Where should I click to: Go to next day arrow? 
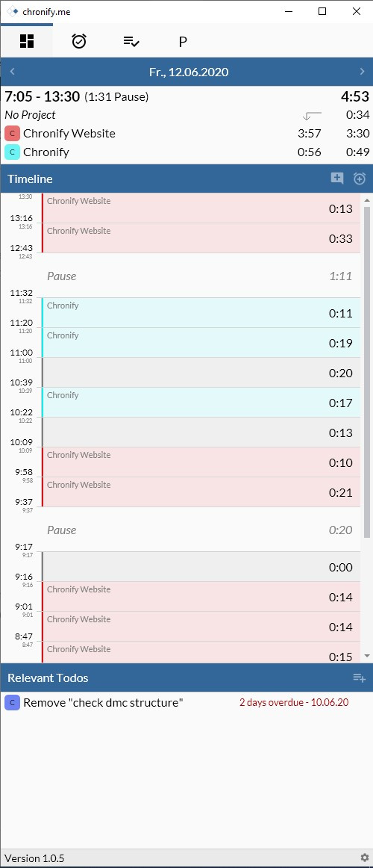tap(362, 72)
